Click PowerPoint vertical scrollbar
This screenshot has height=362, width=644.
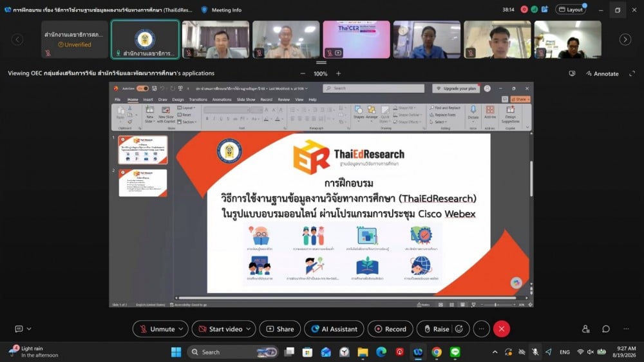531,178
